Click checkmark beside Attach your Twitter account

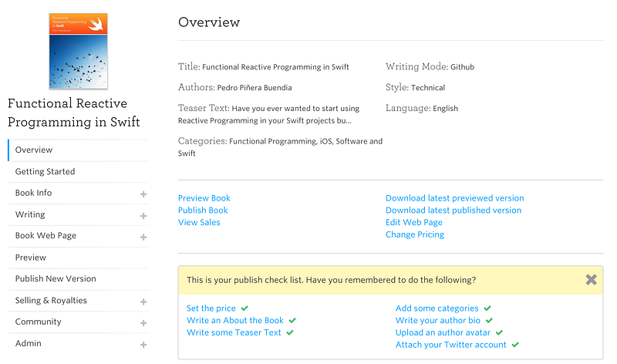[515, 345]
